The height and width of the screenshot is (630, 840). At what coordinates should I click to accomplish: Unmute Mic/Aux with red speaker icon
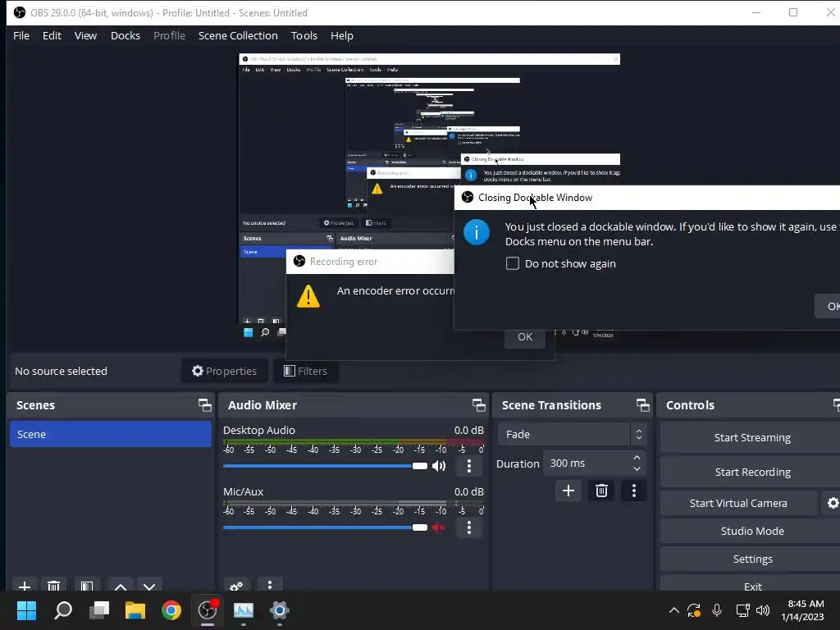pos(439,527)
